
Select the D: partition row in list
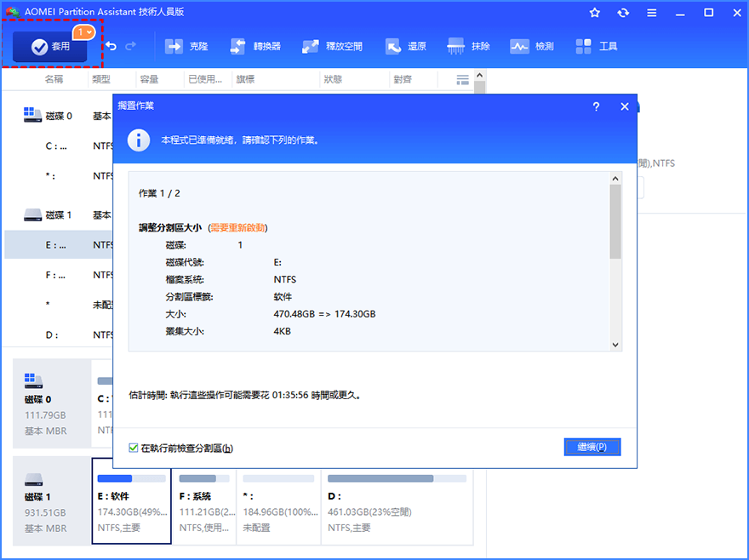pyautogui.click(x=59, y=334)
